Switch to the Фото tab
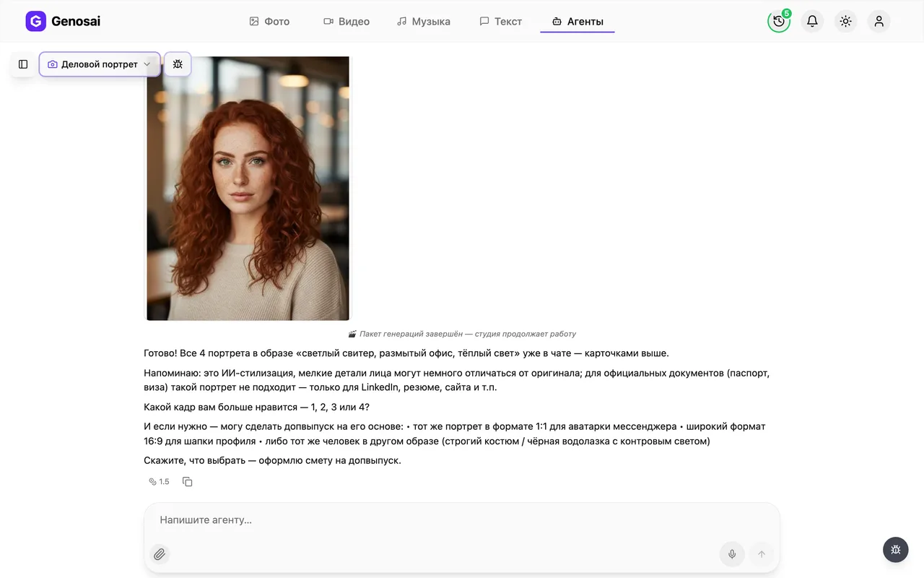924x578 pixels. 269,22
